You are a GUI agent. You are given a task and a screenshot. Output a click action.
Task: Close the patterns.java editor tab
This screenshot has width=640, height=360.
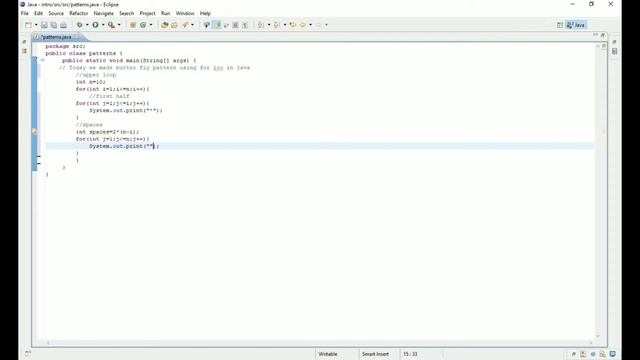[x=77, y=37]
